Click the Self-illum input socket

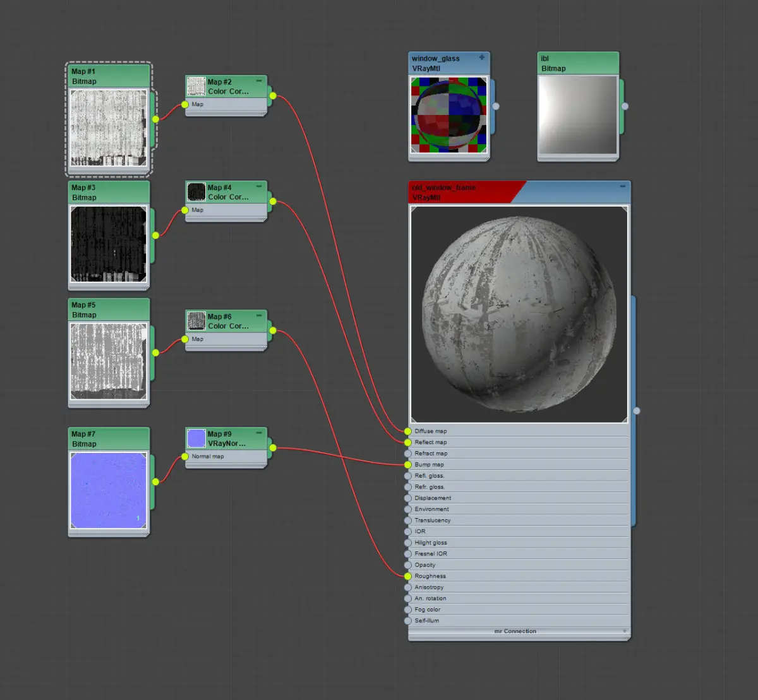[408, 620]
